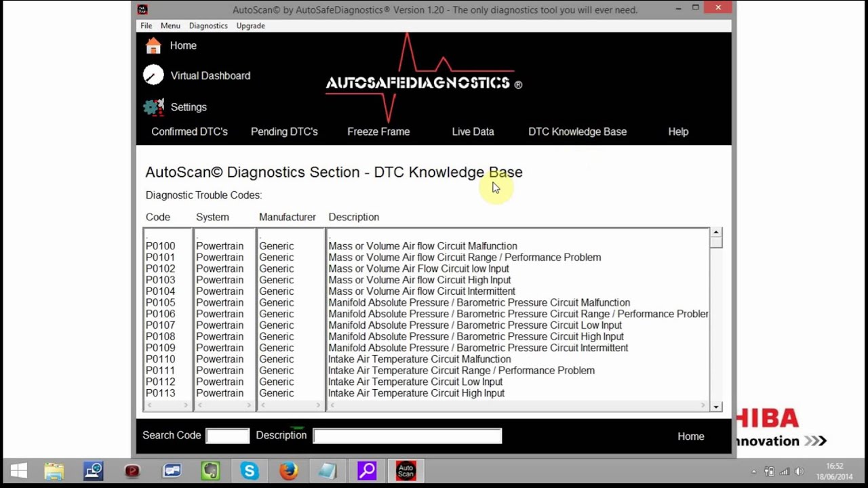The width and height of the screenshot is (868, 488).
Task: Click the Home text link in sidebar
Action: coord(183,45)
